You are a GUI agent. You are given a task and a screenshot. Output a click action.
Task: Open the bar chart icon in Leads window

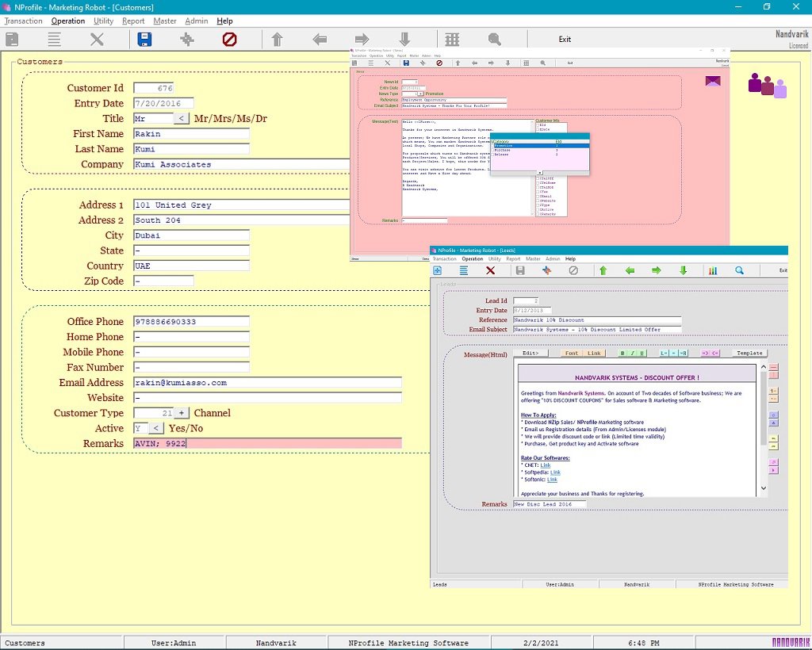pyautogui.click(x=713, y=270)
